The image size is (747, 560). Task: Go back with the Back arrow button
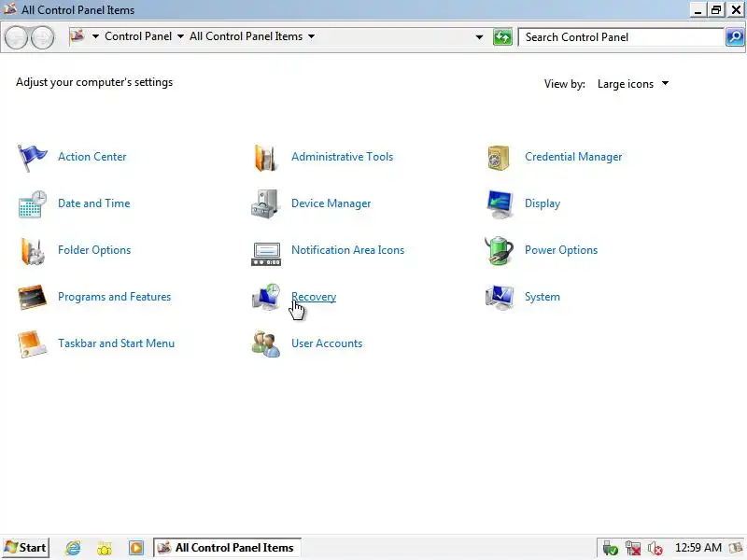click(16, 37)
